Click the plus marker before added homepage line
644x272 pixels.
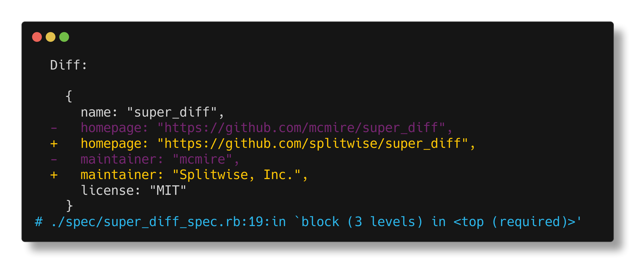[x=54, y=144]
